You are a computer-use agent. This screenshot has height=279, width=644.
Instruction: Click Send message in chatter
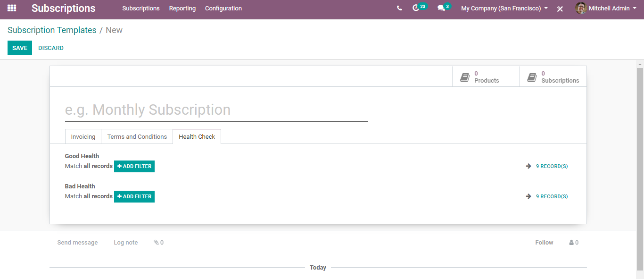point(77,243)
